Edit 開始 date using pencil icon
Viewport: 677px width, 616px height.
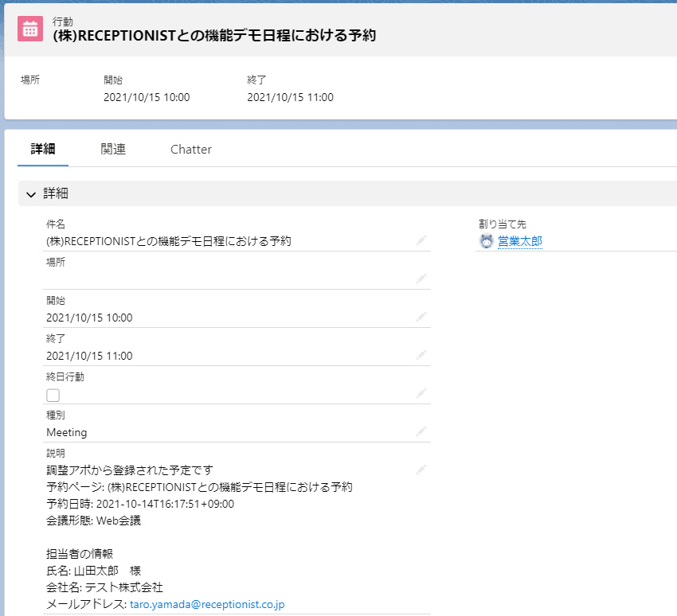[421, 317]
